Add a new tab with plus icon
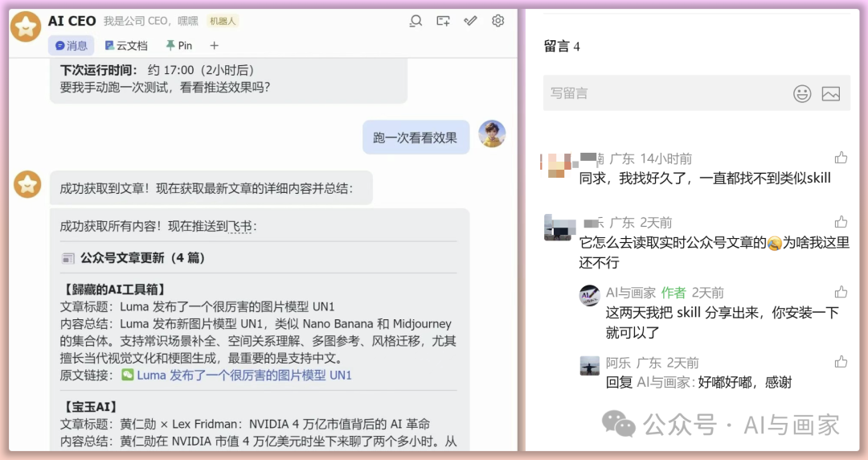868x460 pixels. pos(215,46)
